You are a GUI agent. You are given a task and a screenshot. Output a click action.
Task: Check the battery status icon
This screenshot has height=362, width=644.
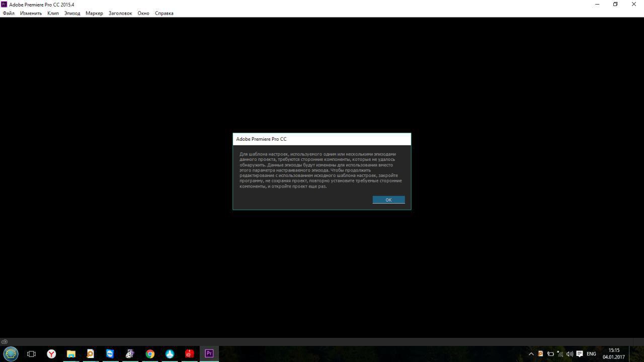(x=550, y=354)
